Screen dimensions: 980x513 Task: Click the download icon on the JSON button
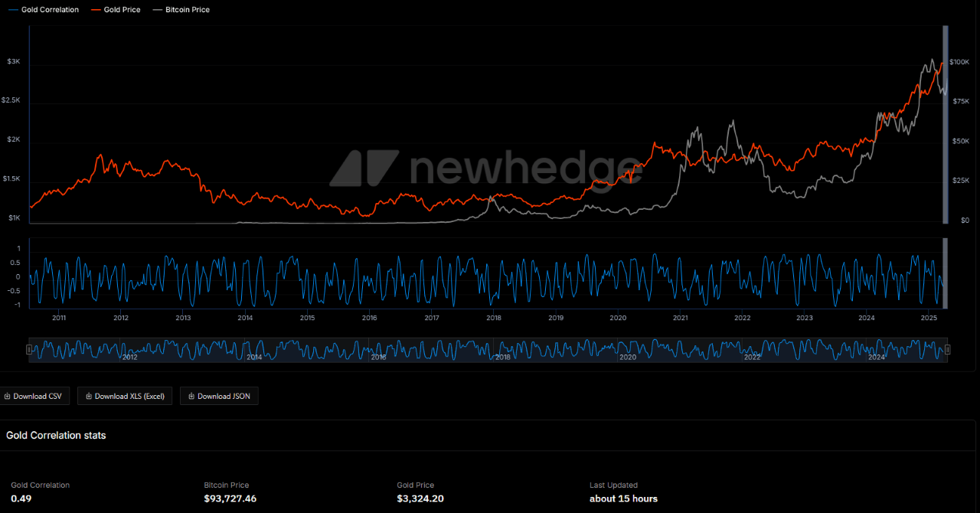click(x=191, y=397)
